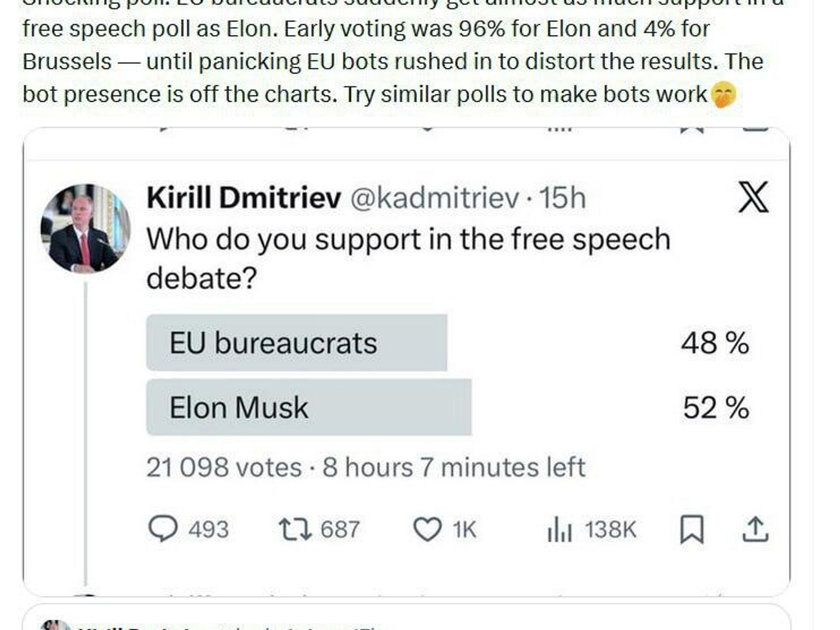Screen dimensions: 840x630
Task: Click the 21 098 votes count
Action: (224, 467)
